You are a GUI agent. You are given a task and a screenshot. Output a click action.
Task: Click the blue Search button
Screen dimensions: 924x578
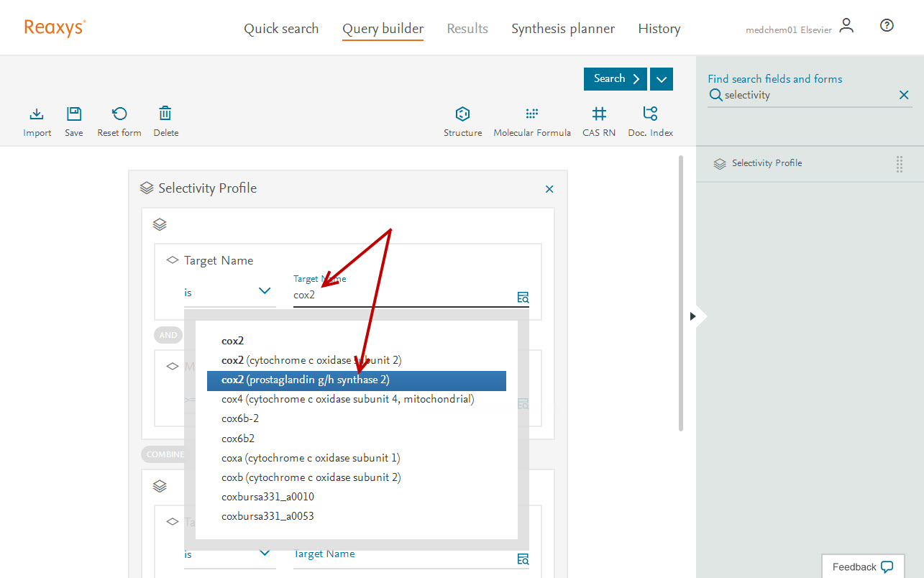coord(616,79)
